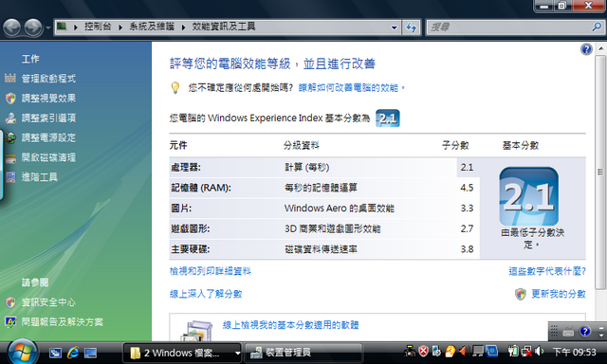Go back with the Back arrow button
The height and width of the screenshot is (364, 607).
(11, 27)
